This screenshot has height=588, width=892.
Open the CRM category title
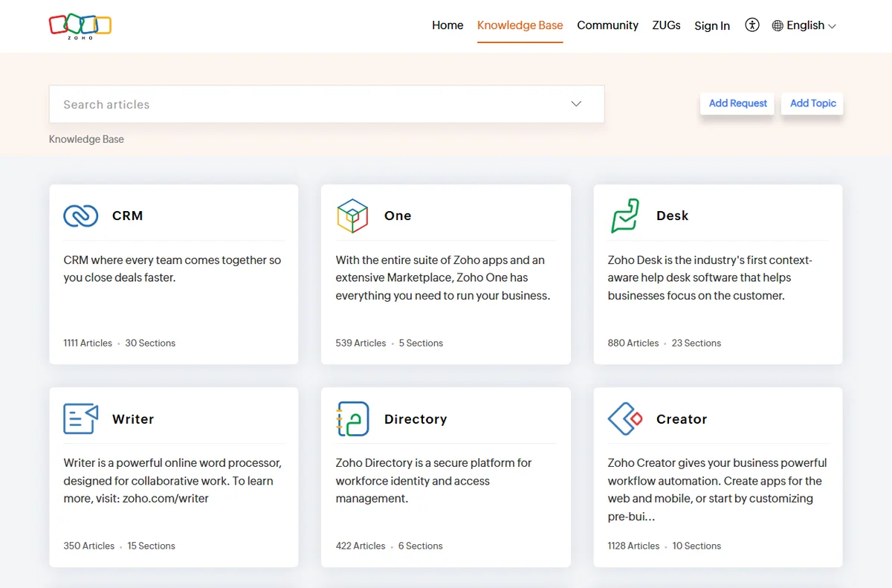(127, 216)
